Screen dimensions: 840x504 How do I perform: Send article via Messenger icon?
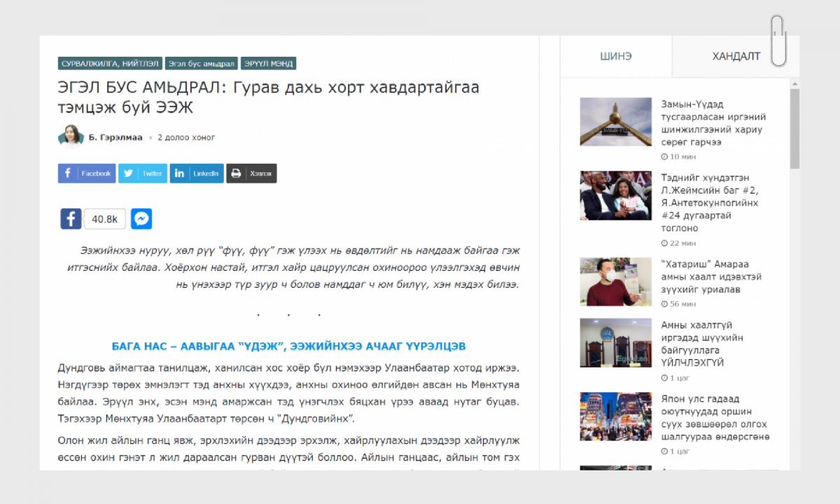click(141, 219)
